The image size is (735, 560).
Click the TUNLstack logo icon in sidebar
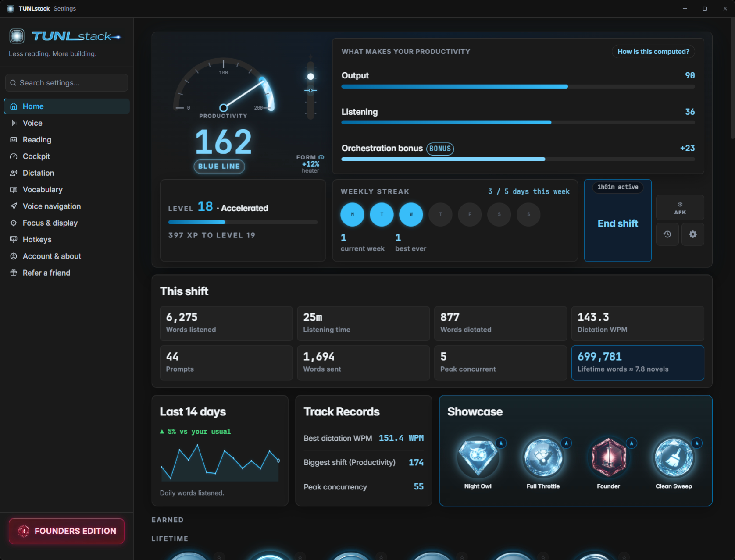17,36
